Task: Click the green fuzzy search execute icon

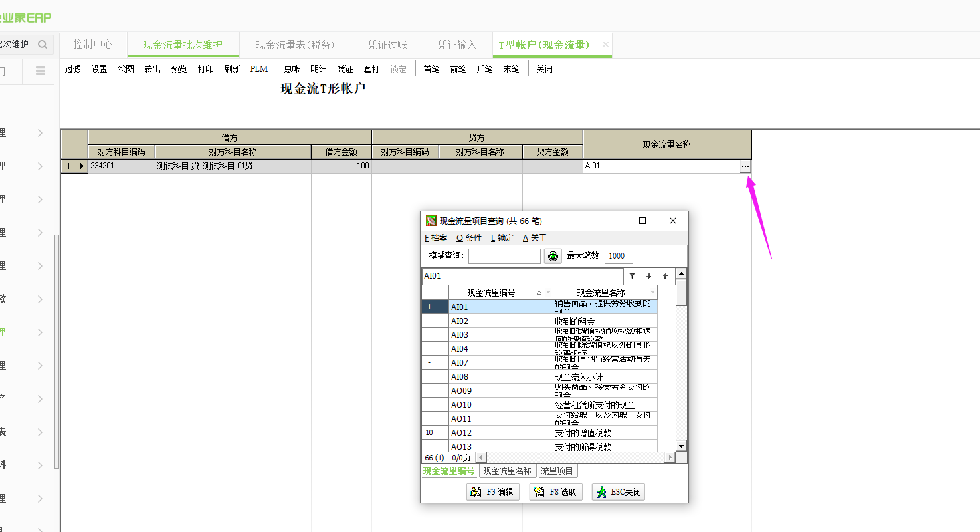Action: tap(553, 256)
